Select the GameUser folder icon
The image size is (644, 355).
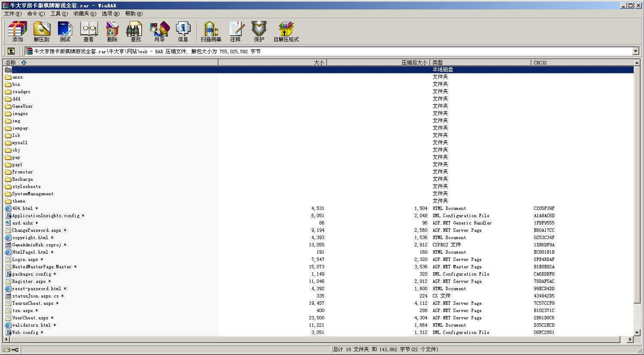point(8,106)
